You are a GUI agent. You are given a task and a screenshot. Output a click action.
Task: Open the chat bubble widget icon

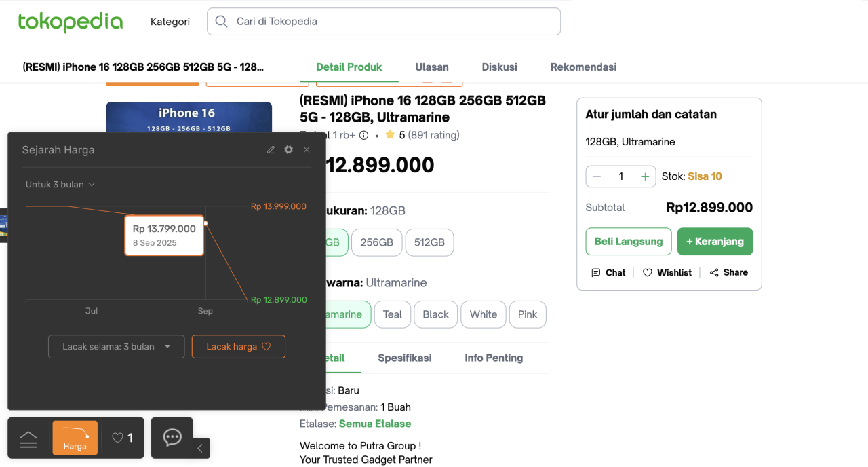pyautogui.click(x=172, y=438)
